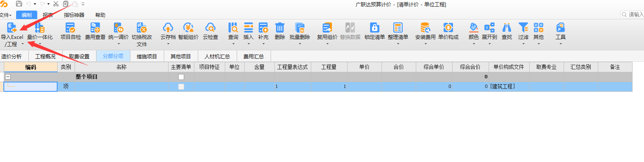Viewport: 644px width, 162px height.
Task: Expand dropdown arrow under 工具
Action: (x=560, y=44)
